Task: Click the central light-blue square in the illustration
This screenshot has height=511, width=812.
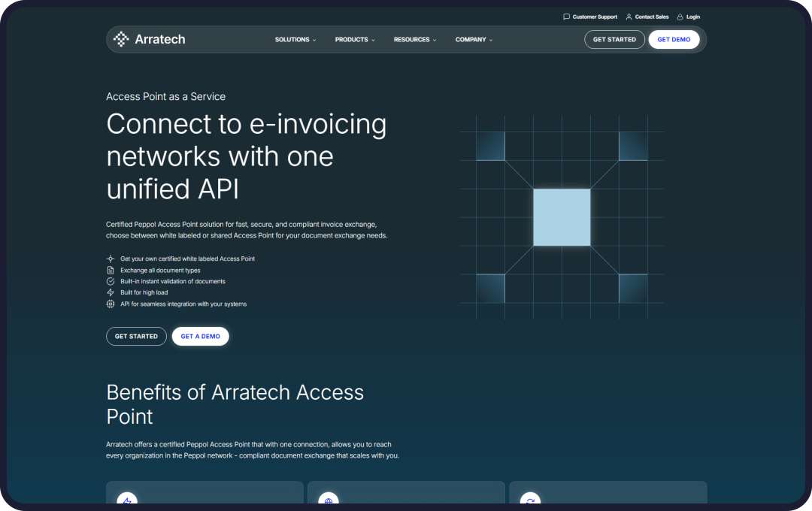Action: click(x=562, y=217)
